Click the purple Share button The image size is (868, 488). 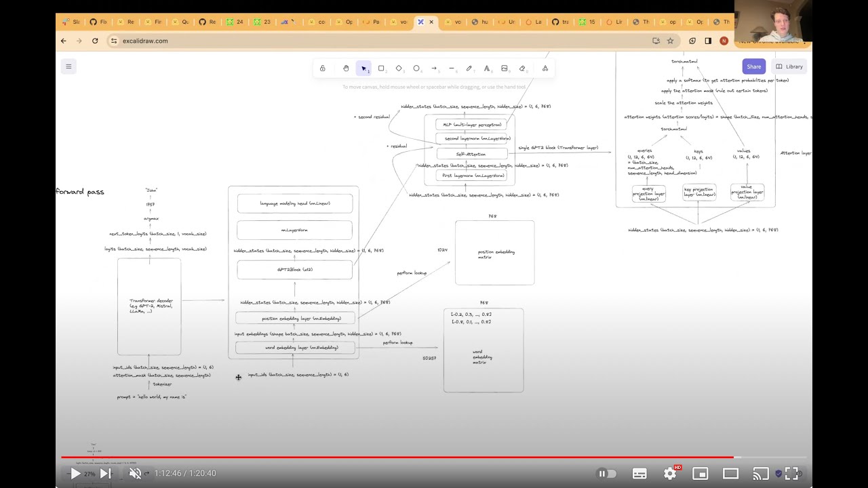pos(754,66)
